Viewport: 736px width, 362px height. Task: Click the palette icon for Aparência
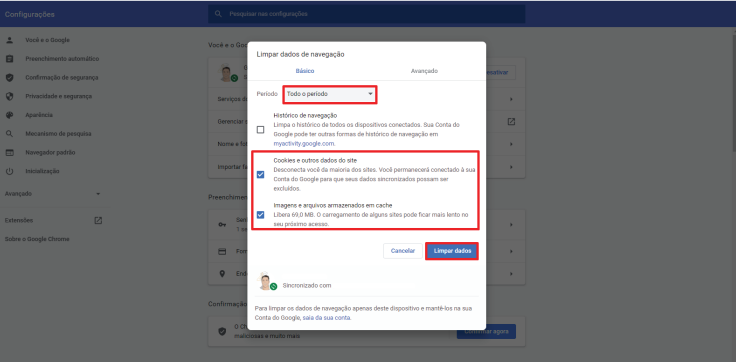click(x=9, y=115)
